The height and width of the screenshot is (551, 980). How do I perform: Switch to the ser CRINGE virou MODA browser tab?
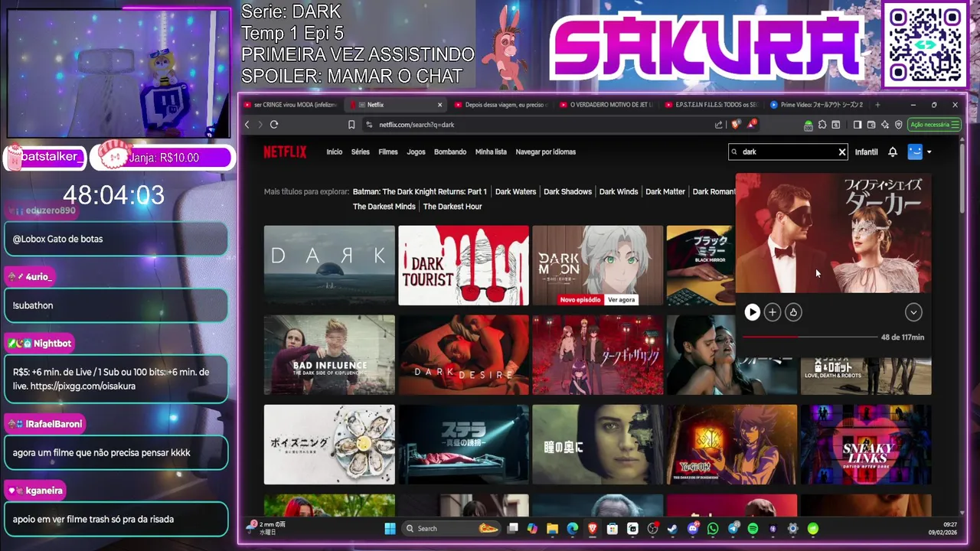291,105
